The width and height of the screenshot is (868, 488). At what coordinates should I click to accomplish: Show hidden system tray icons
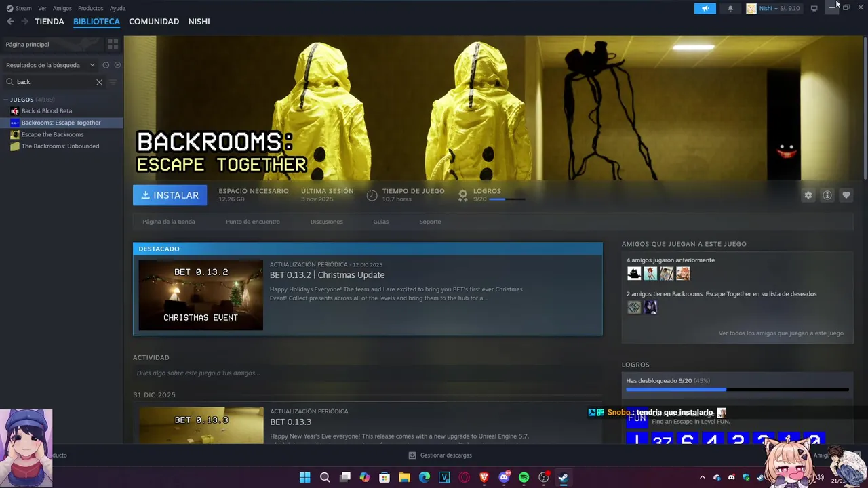(702, 478)
